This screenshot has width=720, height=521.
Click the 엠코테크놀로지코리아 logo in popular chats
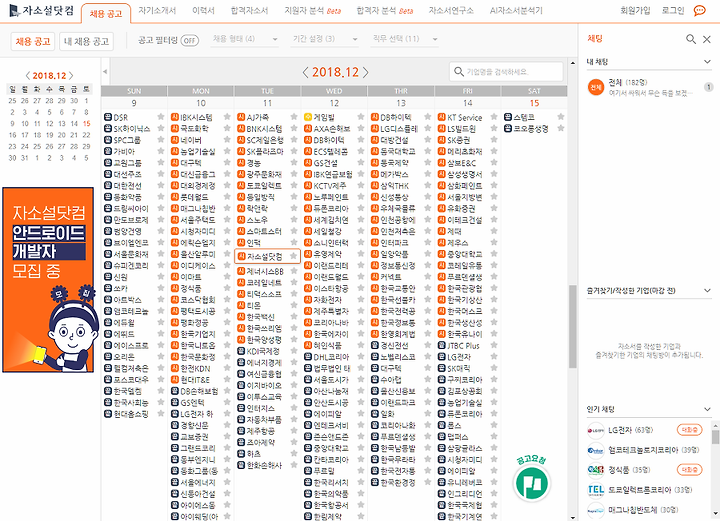click(x=596, y=450)
